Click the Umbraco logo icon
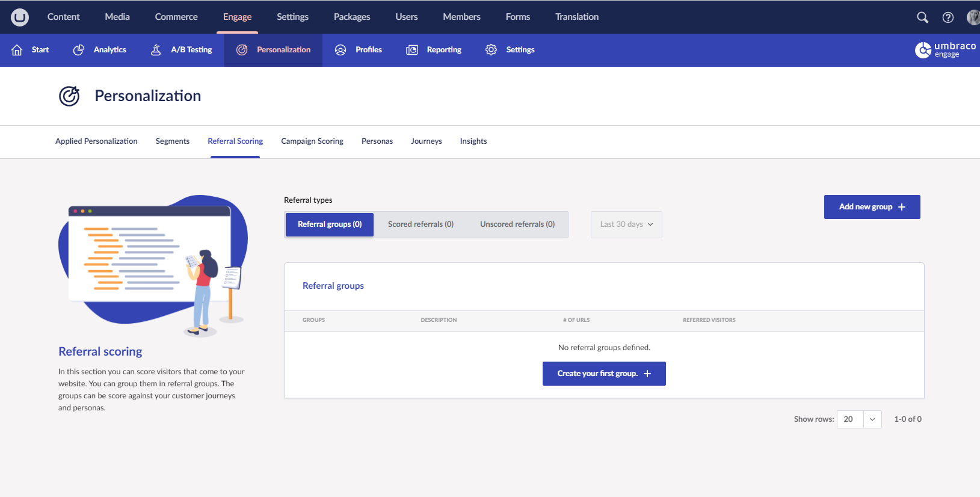 tap(20, 17)
